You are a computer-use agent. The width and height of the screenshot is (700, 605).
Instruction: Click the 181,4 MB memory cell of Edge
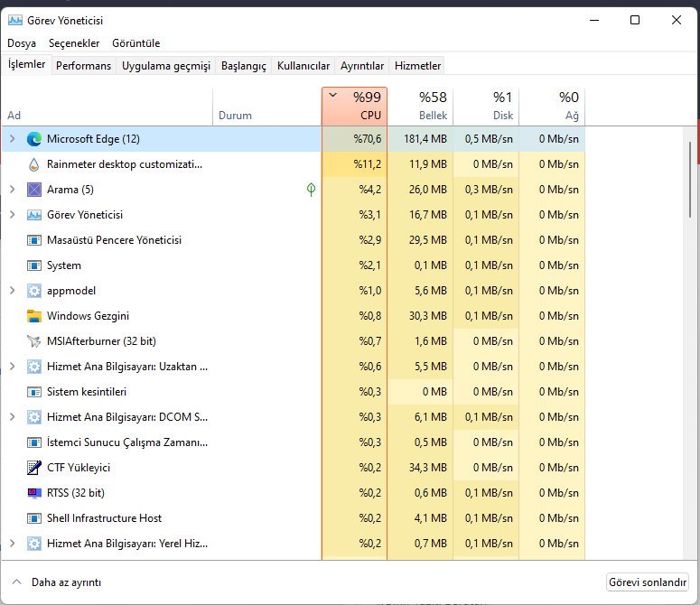coord(420,139)
